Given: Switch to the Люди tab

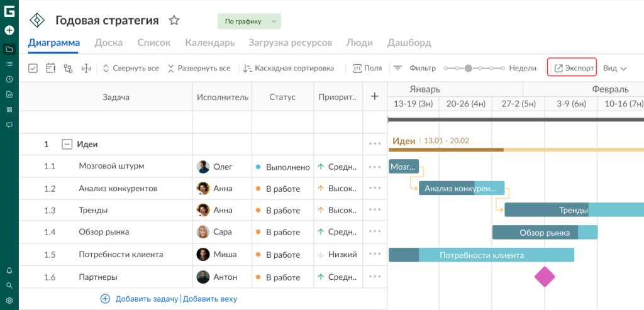Looking at the screenshot, I should (359, 43).
